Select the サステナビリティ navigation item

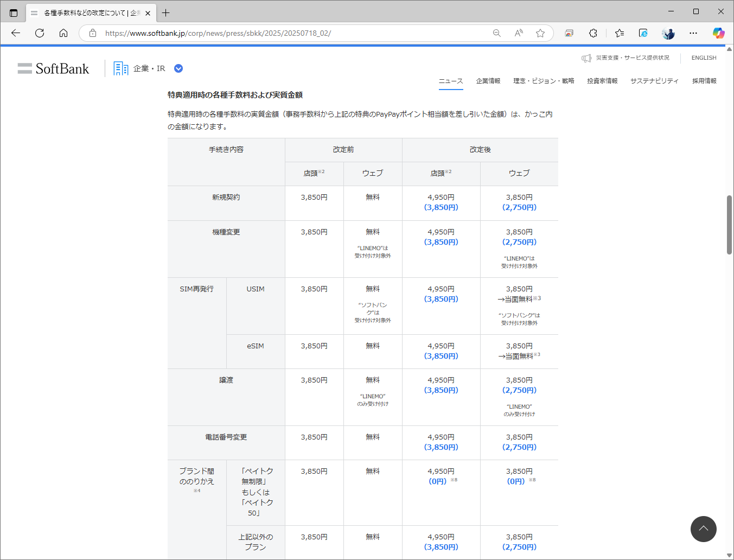pyautogui.click(x=653, y=80)
